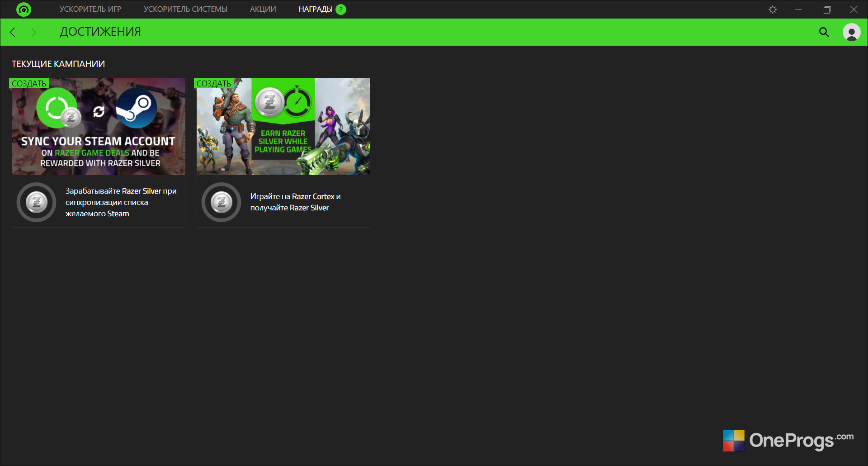Image resolution: width=868 pixels, height=466 pixels.
Task: Open 'Зарабатывайте Razer Silver при синхронизации' description
Action: tap(121, 202)
